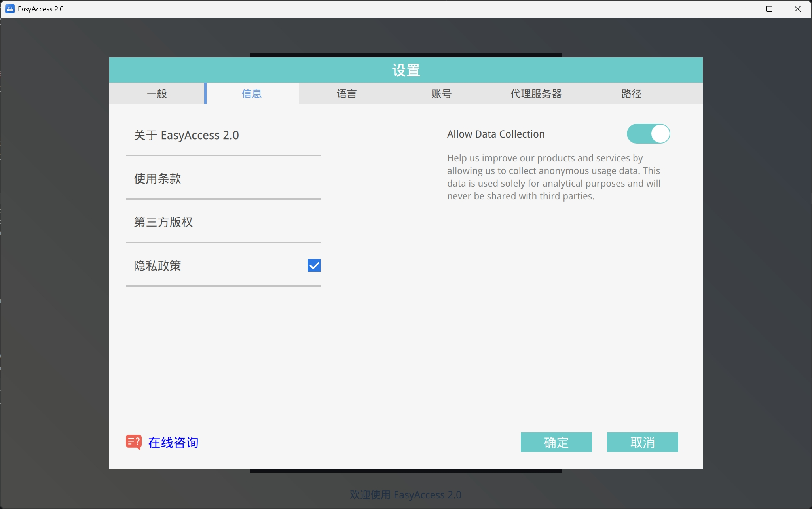Viewport: 812px width, 509px height.
Task: Switch to the 路径 tab
Action: click(x=632, y=94)
